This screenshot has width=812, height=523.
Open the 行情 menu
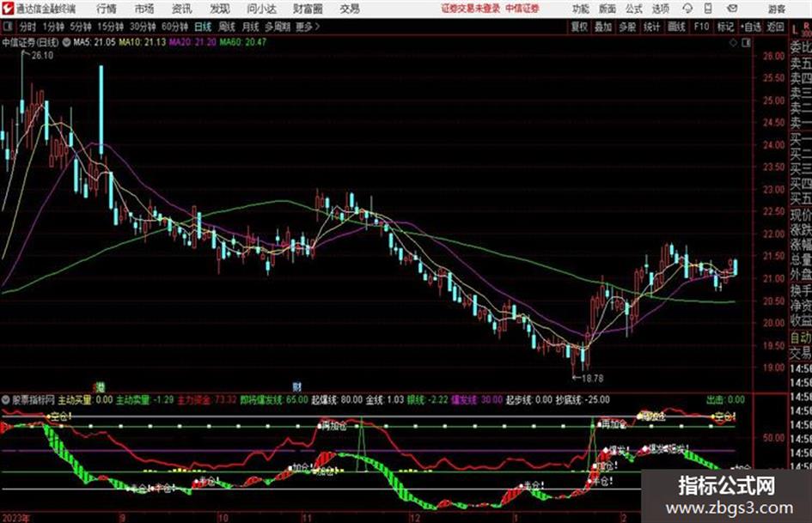107,9
